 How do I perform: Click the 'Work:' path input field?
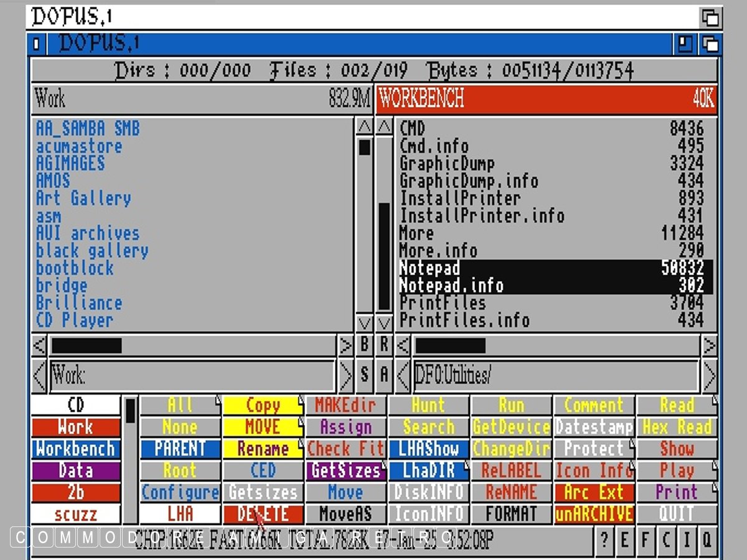tap(193, 375)
